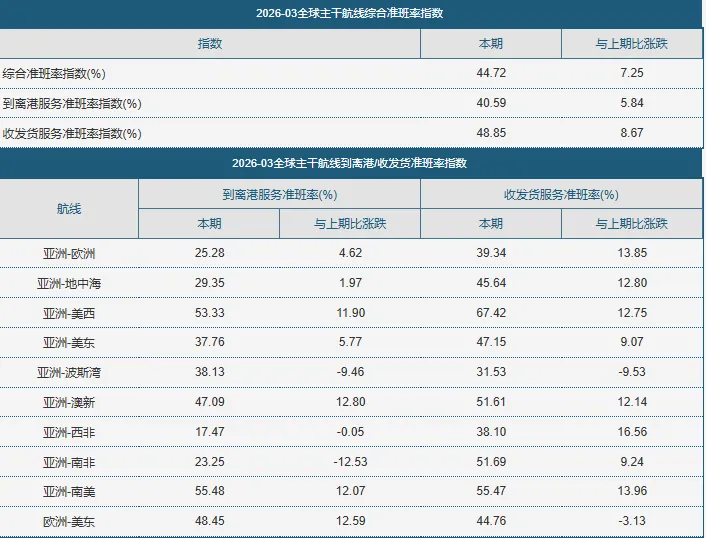Click the 2026-03全球主干航线到离港/收发货准班率指数 title bar

[x=351, y=163]
